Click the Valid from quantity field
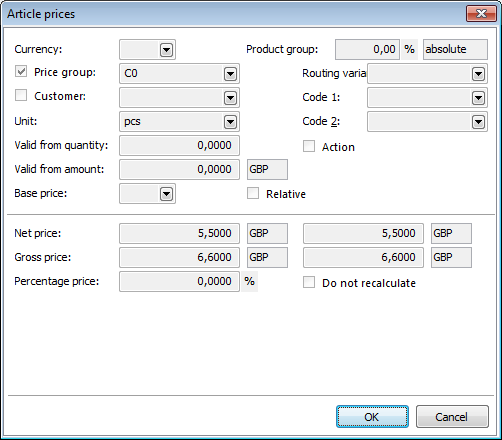The width and height of the screenshot is (502, 440). pos(179,146)
